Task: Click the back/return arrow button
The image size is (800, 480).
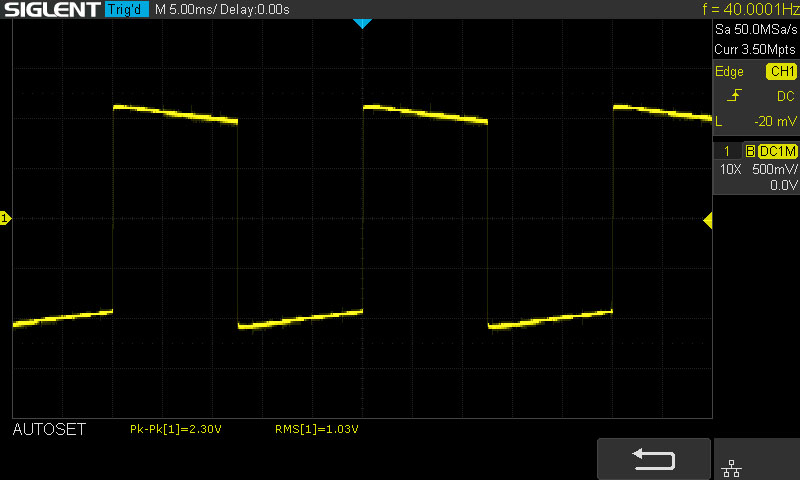Action: coord(654,459)
